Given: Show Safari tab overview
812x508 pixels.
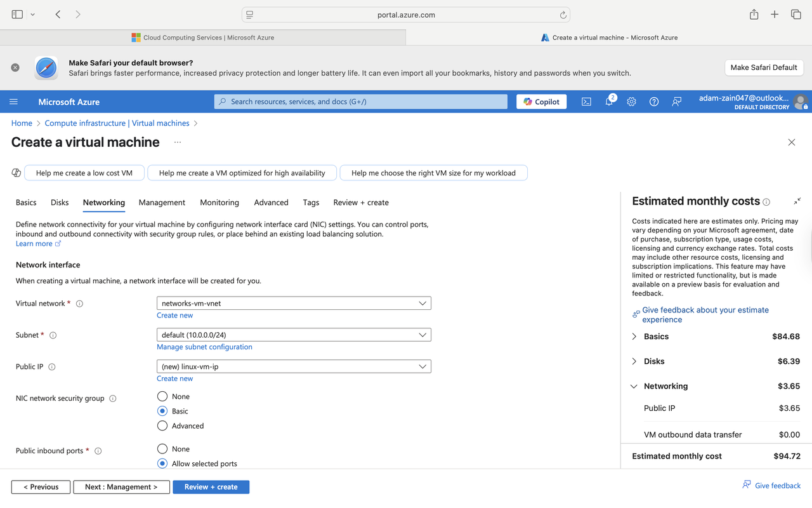Looking at the screenshot, I should (x=796, y=15).
